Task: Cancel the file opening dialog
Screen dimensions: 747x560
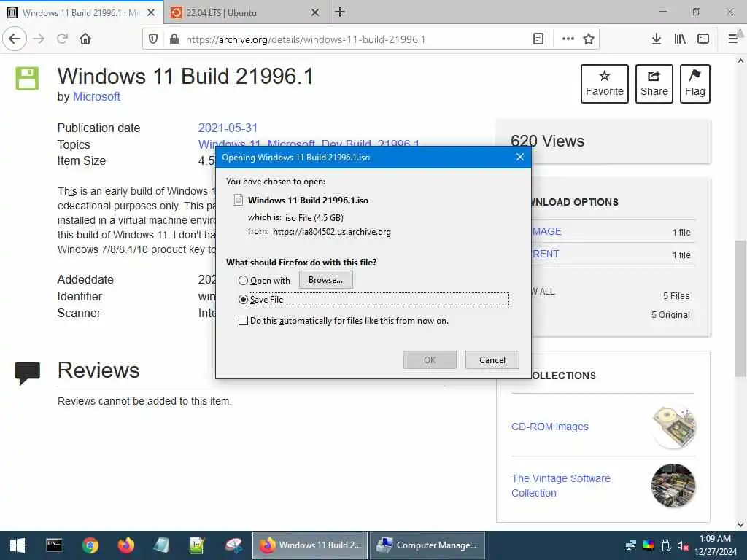Action: pyautogui.click(x=492, y=360)
